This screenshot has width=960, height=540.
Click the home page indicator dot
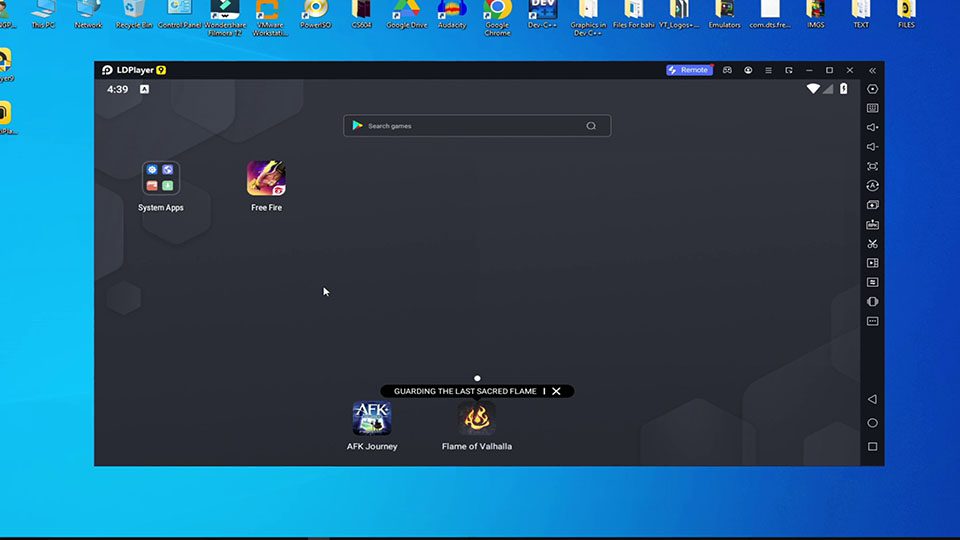(478, 378)
